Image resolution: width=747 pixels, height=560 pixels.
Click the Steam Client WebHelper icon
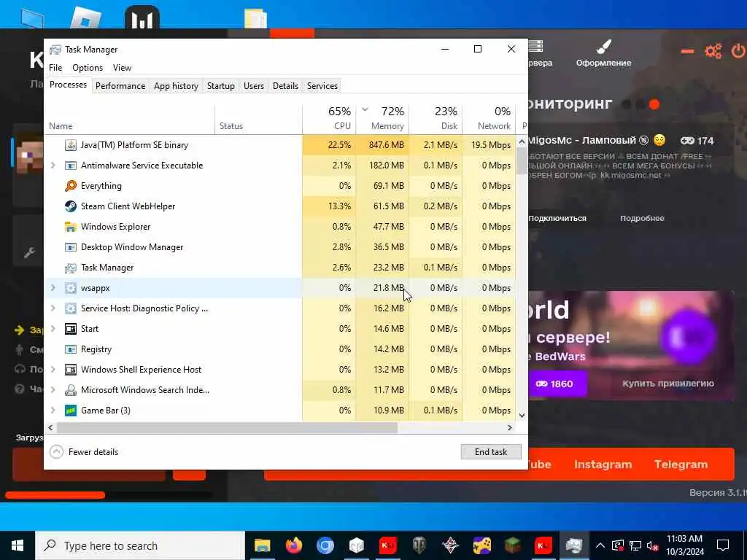point(71,206)
